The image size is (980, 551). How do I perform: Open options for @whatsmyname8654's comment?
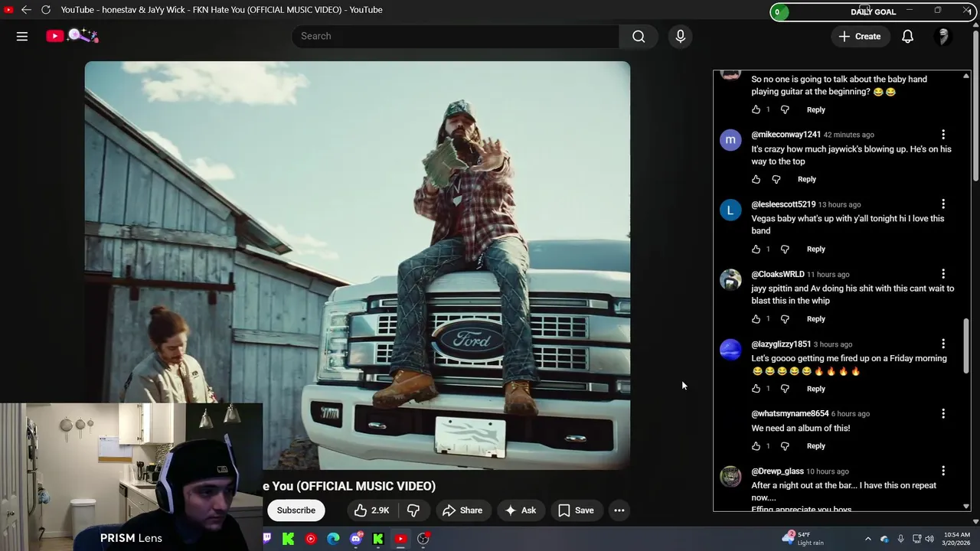pos(943,413)
